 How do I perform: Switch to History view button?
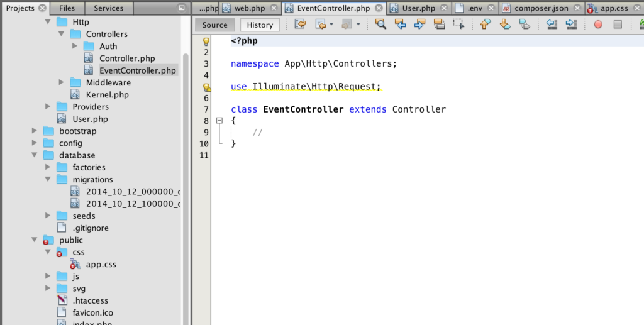coord(260,25)
